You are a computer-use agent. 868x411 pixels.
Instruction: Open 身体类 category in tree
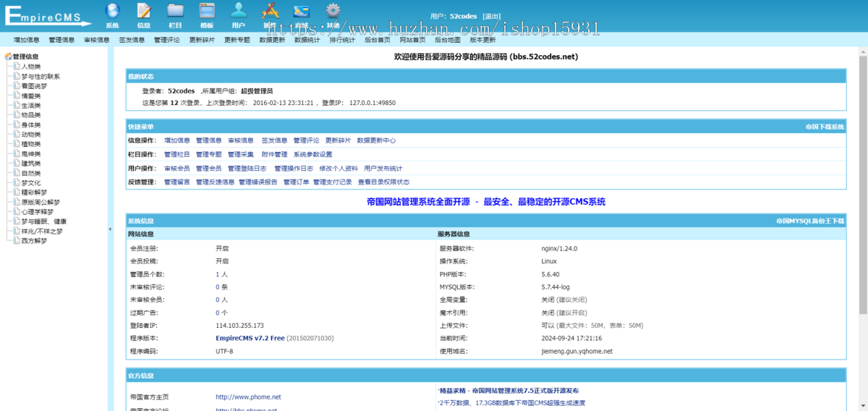31,124
